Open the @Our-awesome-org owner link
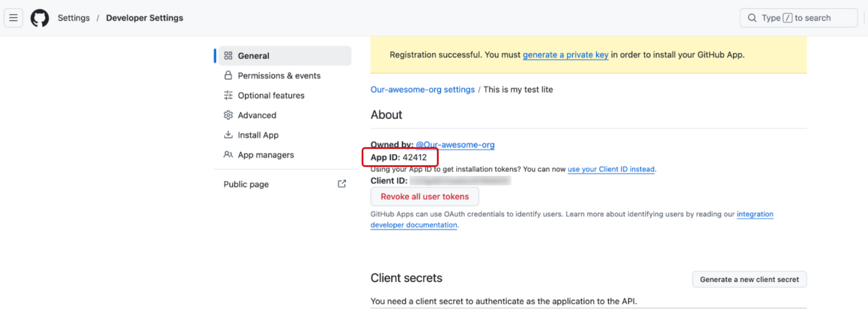This screenshot has width=868, height=326. point(455,145)
